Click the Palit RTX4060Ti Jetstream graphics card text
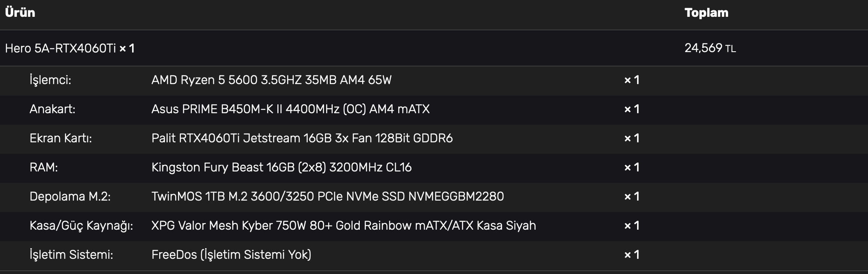 (302, 138)
